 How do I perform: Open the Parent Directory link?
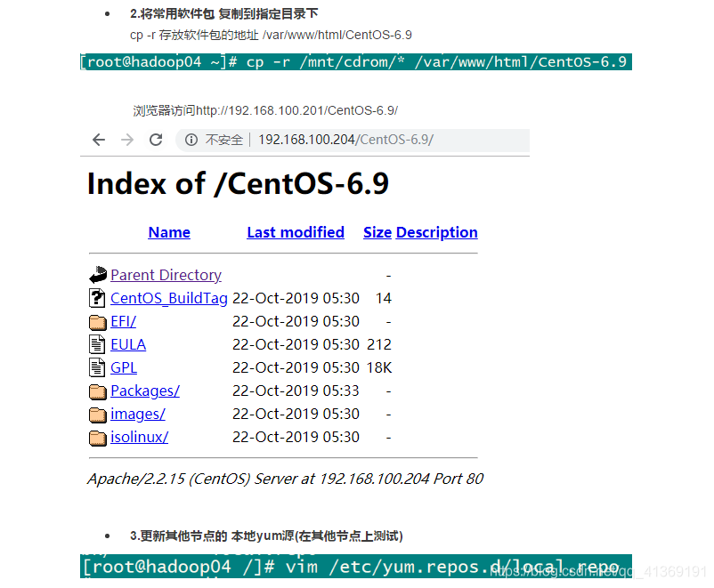click(x=166, y=275)
